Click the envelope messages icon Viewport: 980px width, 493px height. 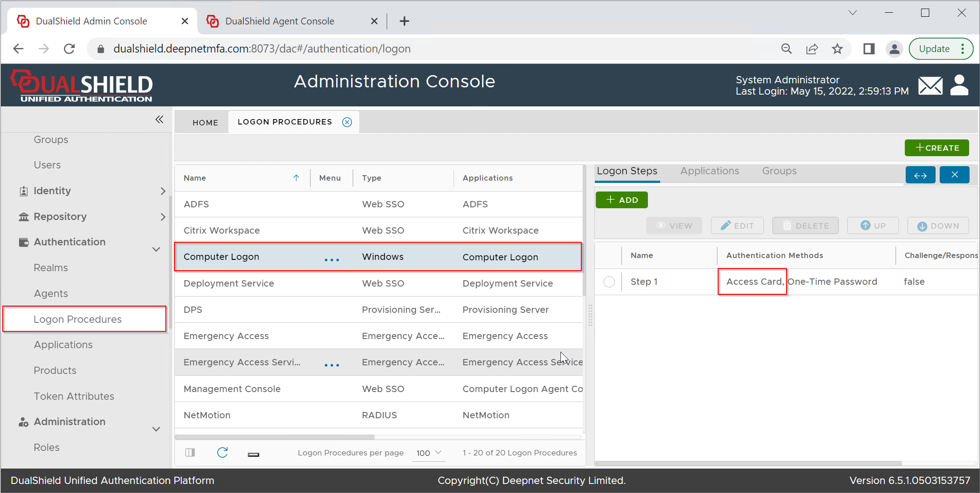point(930,85)
